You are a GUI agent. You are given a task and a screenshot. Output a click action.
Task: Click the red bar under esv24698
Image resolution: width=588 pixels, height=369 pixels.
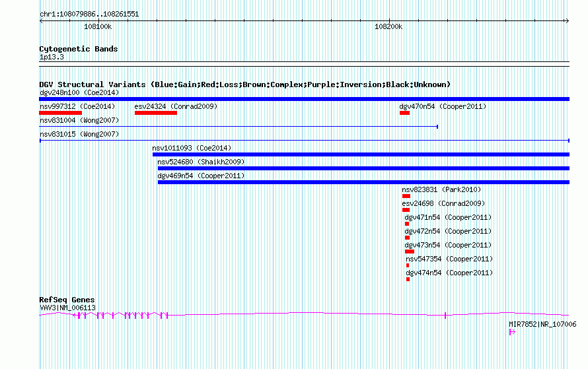click(x=406, y=210)
